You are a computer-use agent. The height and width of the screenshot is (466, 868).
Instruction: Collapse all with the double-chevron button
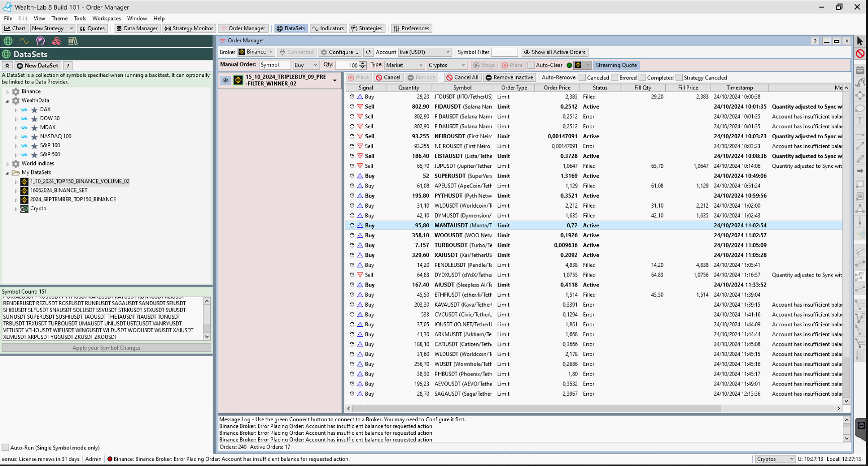point(7,66)
